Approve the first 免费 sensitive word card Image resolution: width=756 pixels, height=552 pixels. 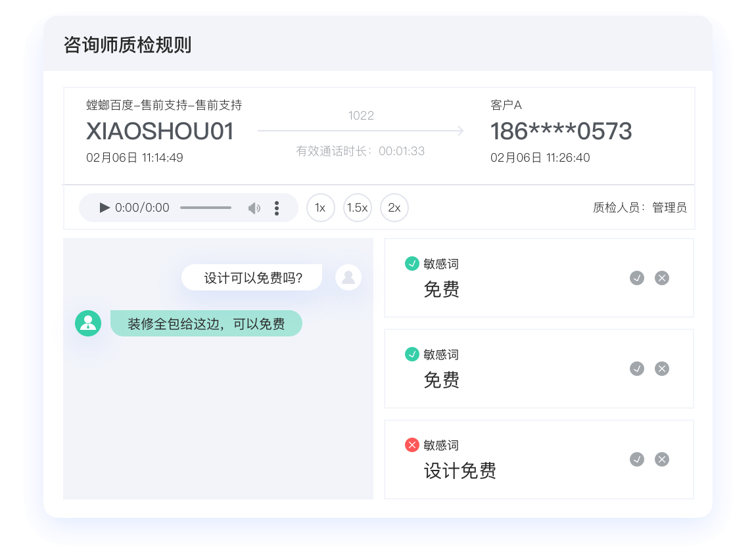(637, 278)
